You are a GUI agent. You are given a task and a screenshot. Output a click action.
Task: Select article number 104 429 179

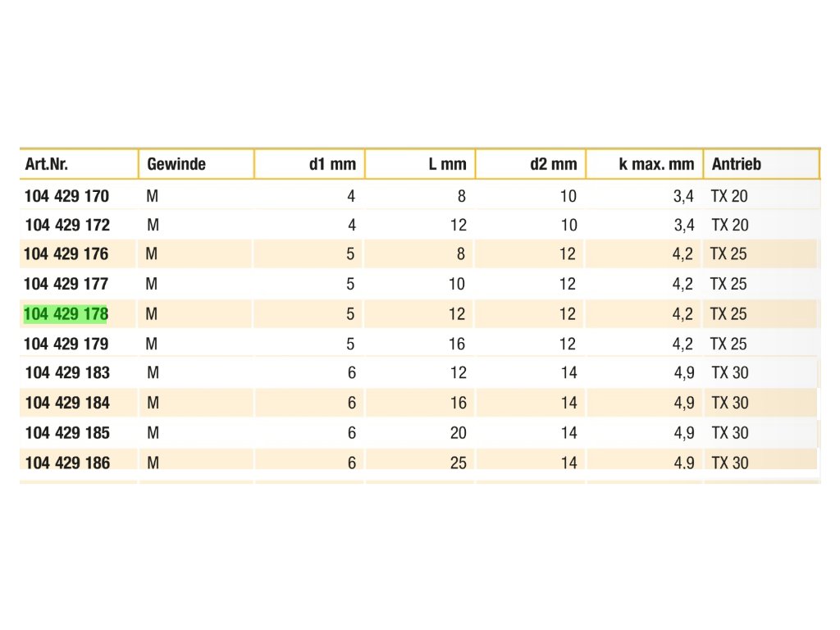[x=67, y=343]
